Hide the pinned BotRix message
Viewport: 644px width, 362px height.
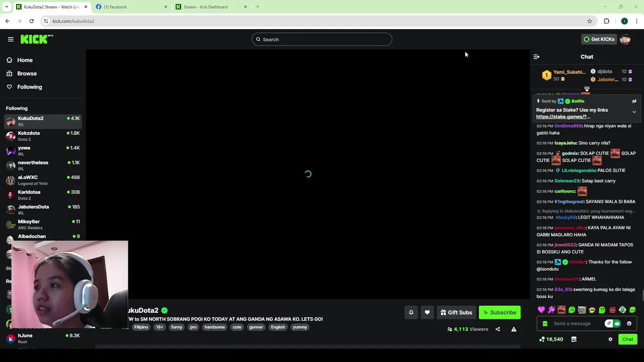(634, 101)
